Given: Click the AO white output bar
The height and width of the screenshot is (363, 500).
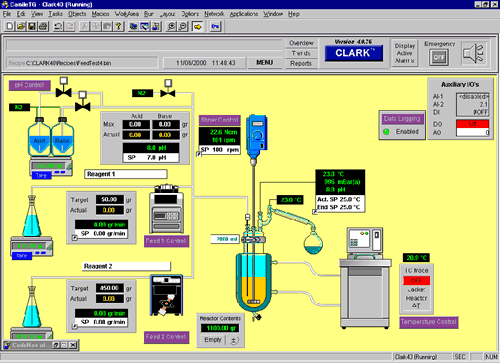Looking at the screenshot, I should click(x=472, y=132).
